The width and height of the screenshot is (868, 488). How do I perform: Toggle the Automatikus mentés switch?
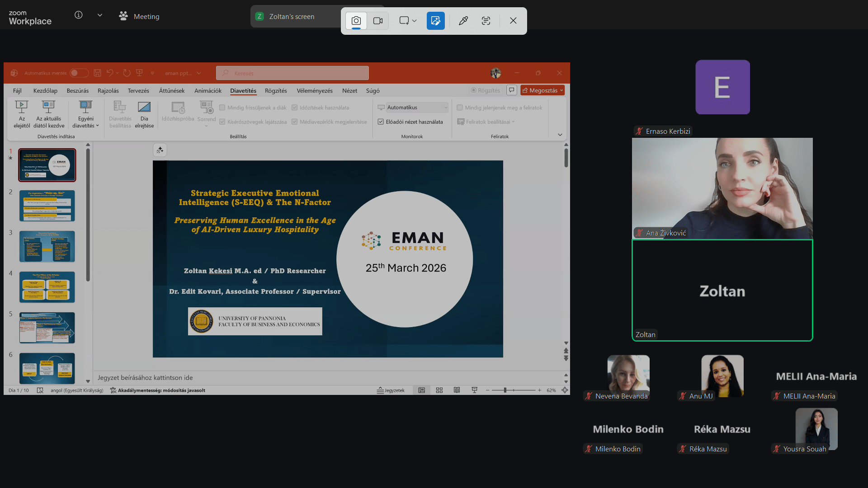(79, 73)
